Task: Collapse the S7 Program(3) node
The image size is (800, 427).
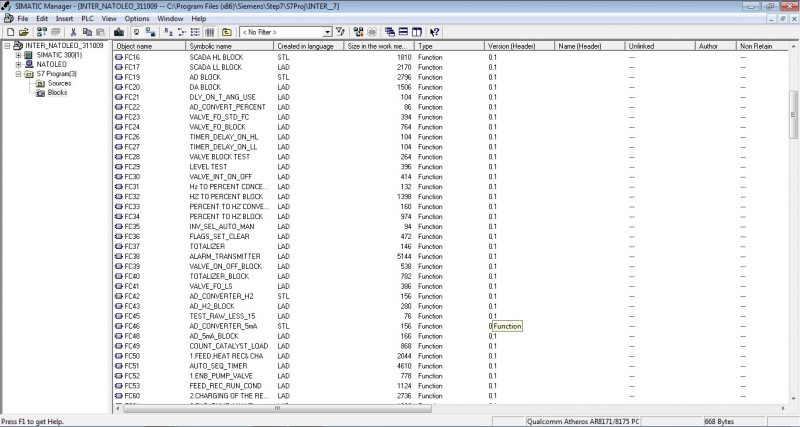Action: (18, 74)
